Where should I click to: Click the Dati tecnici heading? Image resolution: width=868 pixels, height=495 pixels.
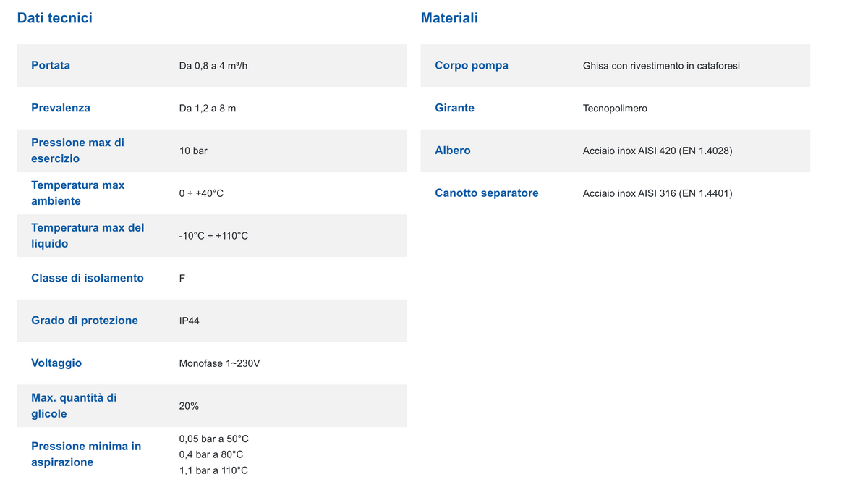click(54, 18)
